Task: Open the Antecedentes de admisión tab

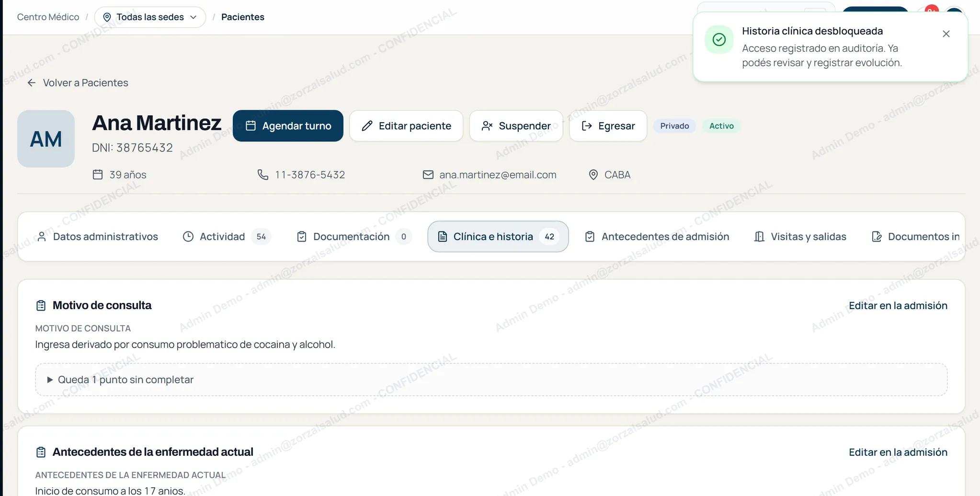Action: 657,237
